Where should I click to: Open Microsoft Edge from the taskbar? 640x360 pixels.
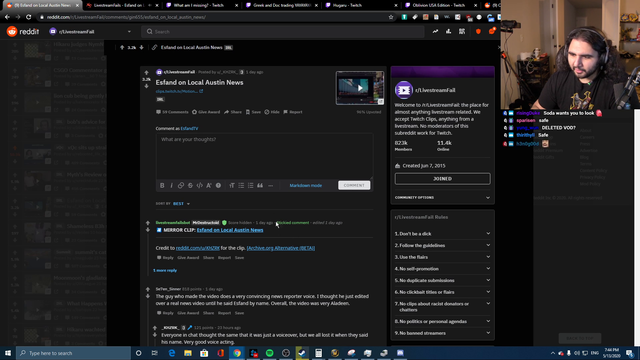(x=171, y=353)
